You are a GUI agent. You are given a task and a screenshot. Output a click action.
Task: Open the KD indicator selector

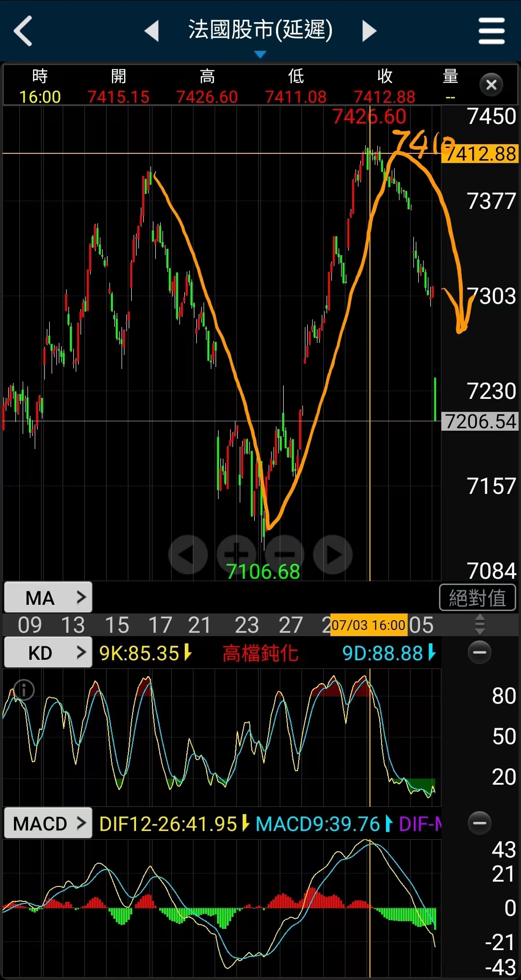pyautogui.click(x=48, y=653)
